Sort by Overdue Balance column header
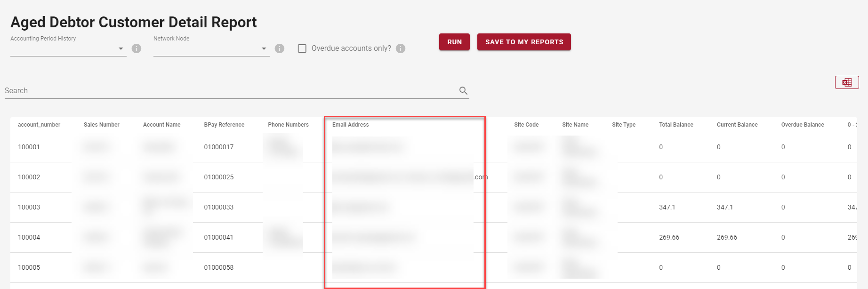Image resolution: width=868 pixels, height=289 pixels. coord(803,125)
